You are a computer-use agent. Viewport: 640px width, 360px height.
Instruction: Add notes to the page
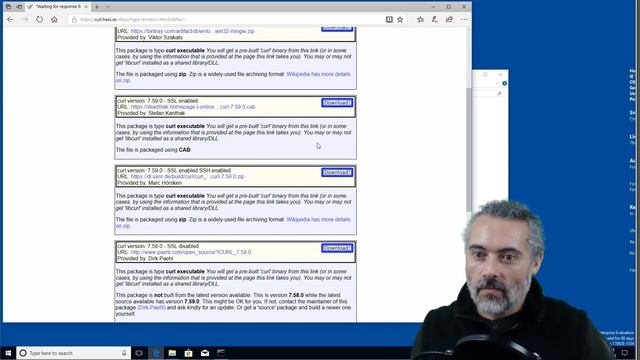pos(435,19)
